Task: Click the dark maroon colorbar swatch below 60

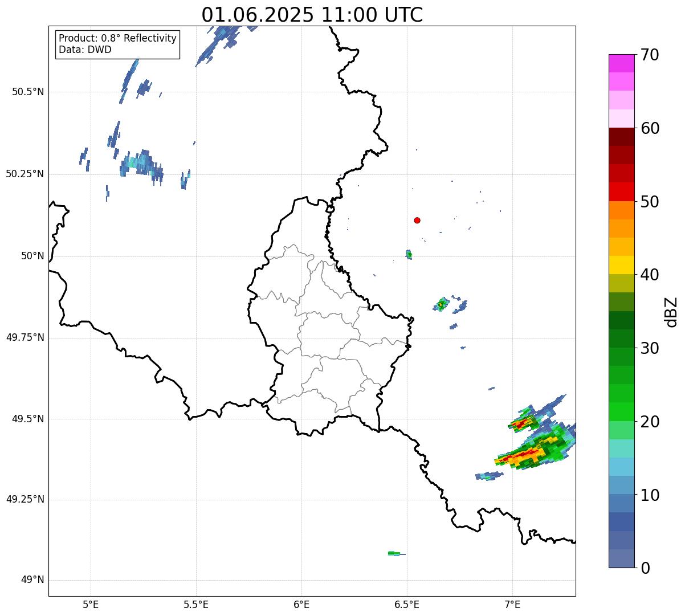Action: [x=622, y=137]
